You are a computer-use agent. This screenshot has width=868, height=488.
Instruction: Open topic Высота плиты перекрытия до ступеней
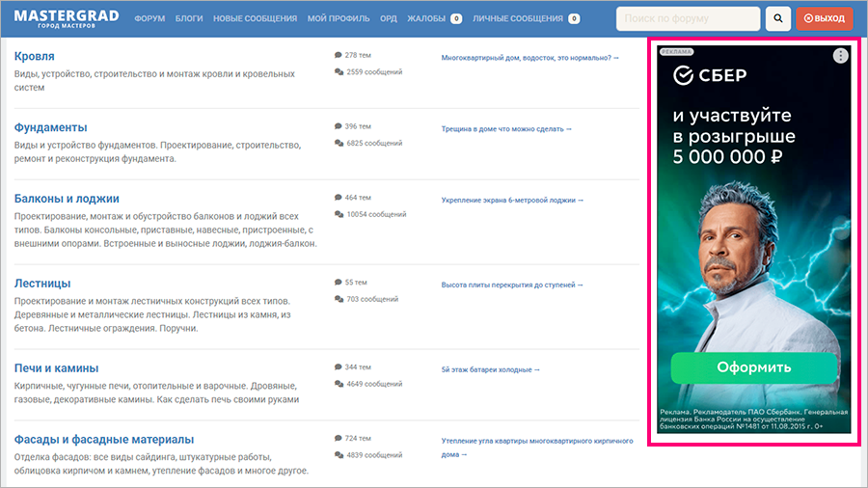(x=511, y=285)
